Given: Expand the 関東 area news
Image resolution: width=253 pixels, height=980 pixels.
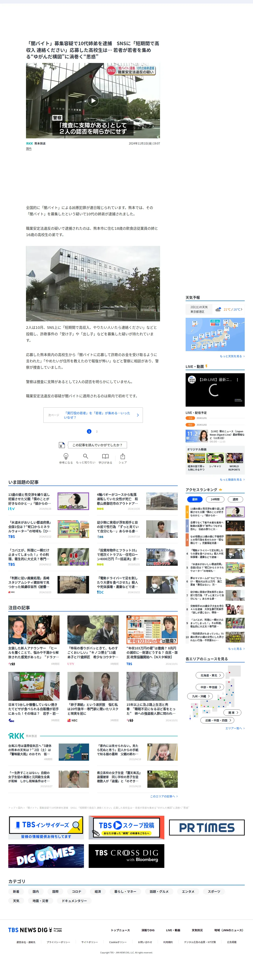Looking at the screenshot, I should click(233, 713).
